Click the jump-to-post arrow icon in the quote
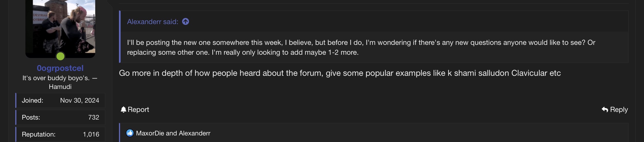Screen dimensions: 644x142 point(186,22)
